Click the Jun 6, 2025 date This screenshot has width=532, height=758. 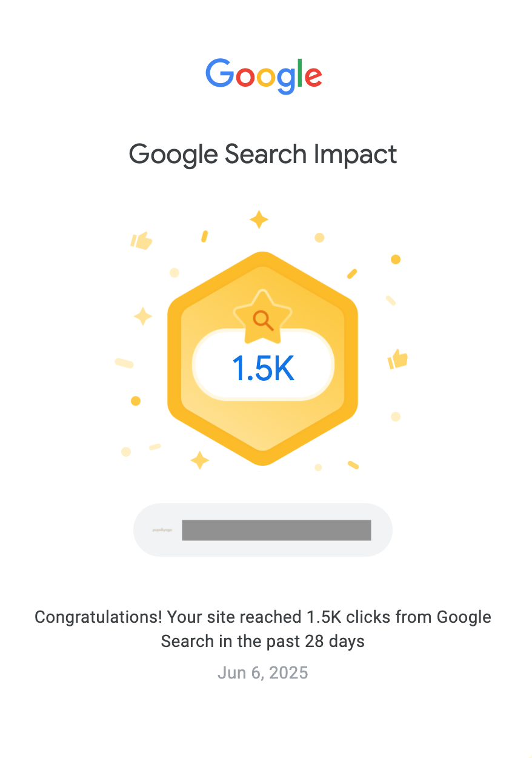[x=263, y=672]
